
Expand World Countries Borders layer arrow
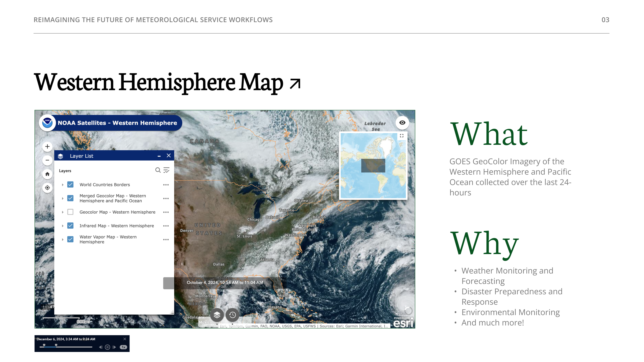tap(63, 185)
